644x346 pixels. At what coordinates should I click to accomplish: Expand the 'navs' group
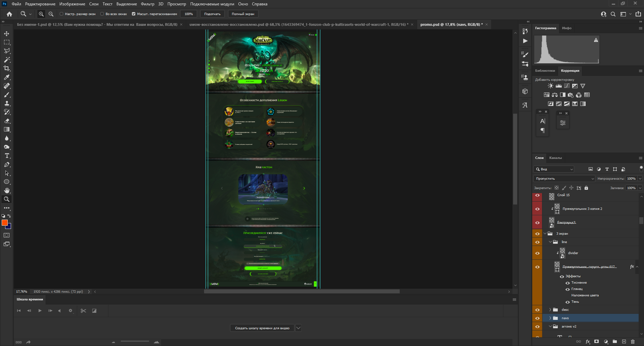click(x=550, y=318)
